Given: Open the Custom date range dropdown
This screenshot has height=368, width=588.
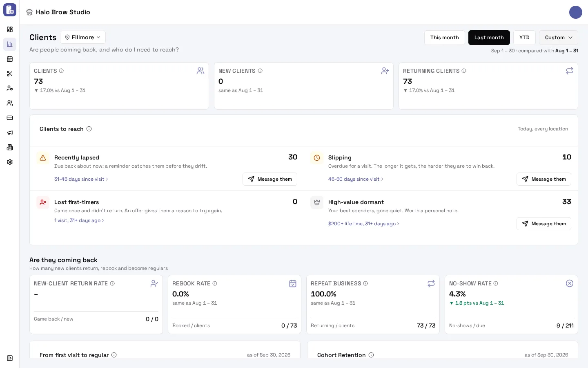Looking at the screenshot, I should [x=559, y=38].
